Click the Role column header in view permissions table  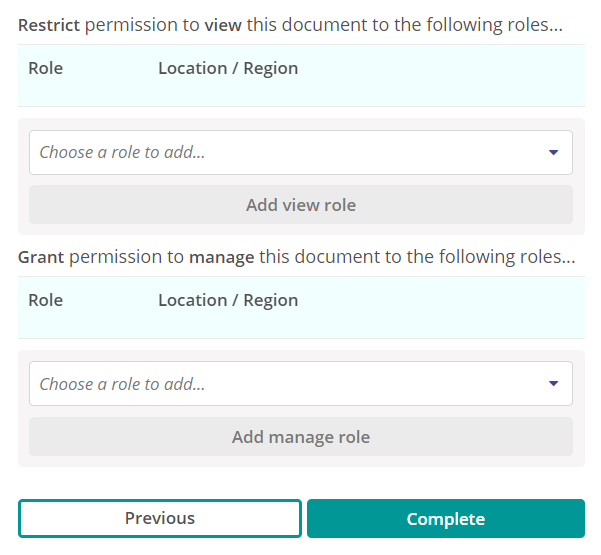tap(46, 68)
